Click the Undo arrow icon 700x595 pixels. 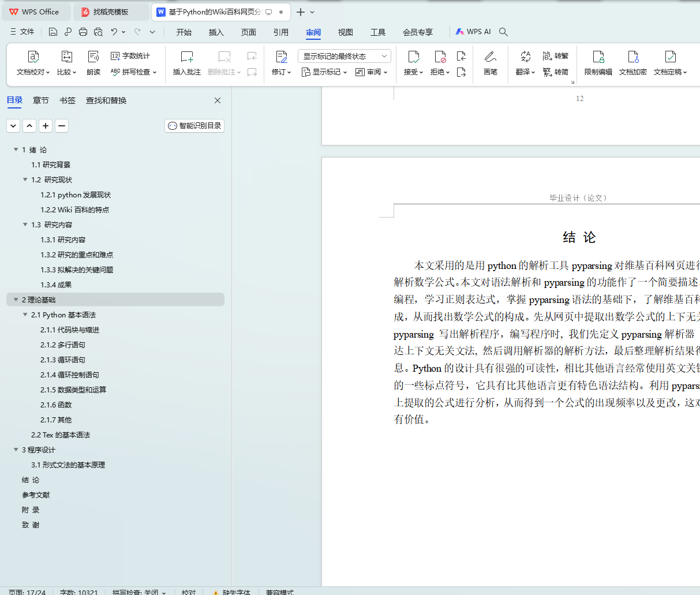pyautogui.click(x=114, y=32)
